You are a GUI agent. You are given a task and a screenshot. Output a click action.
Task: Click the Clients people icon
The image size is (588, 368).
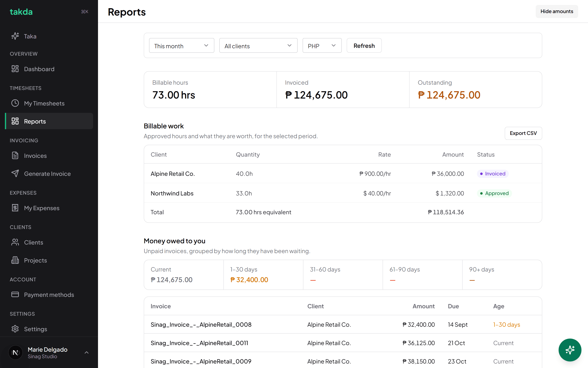click(15, 242)
